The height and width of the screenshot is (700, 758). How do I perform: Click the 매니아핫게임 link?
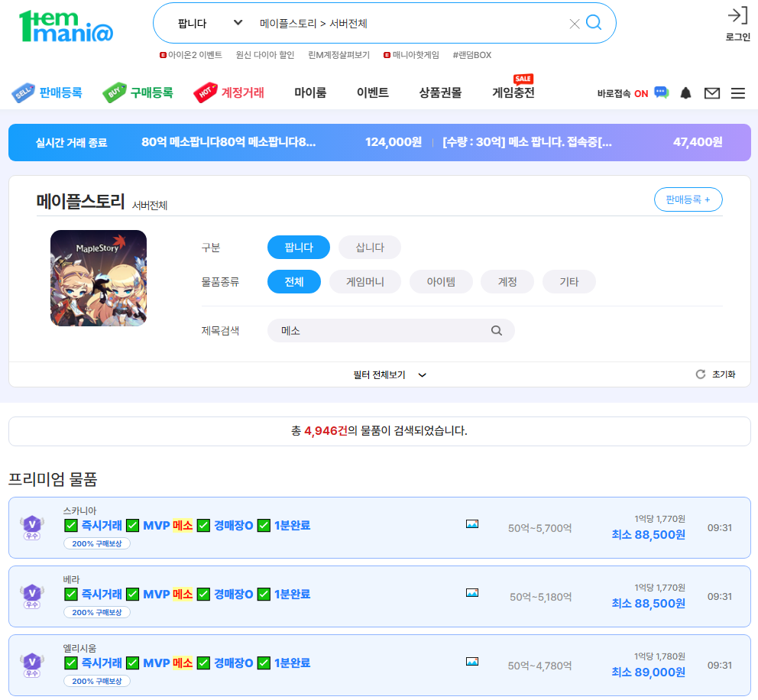tap(411, 54)
